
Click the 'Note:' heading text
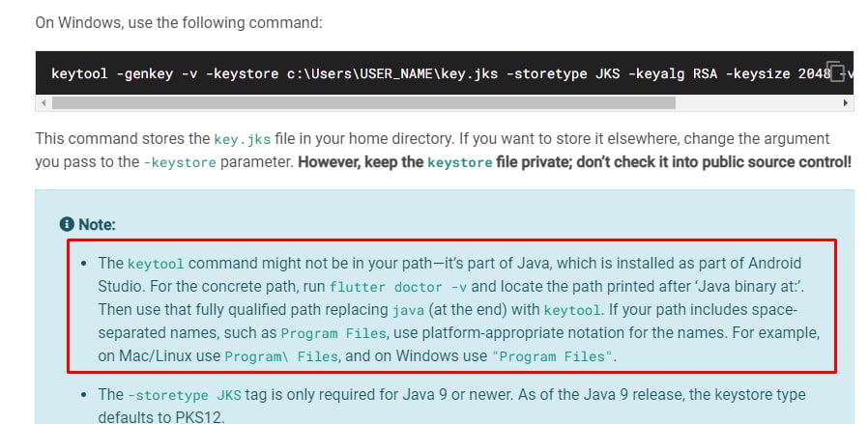coord(97,225)
